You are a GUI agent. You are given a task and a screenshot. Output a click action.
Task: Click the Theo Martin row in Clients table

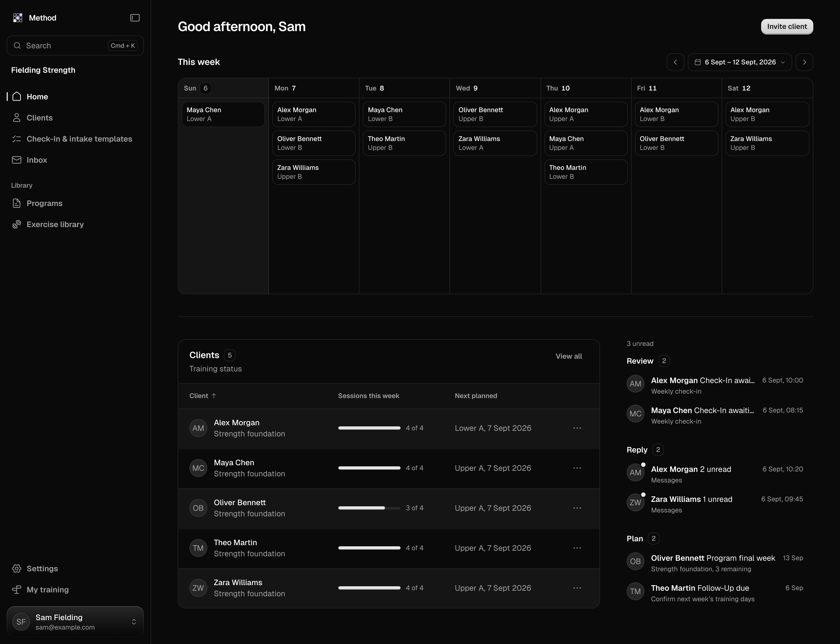point(389,548)
